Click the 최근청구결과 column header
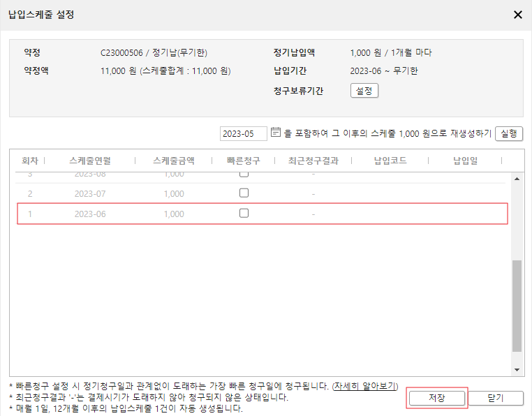This screenshot has height=416, width=532. coord(313,161)
